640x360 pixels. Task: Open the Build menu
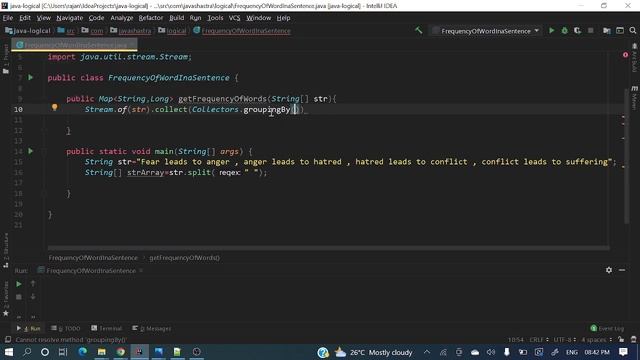click(176, 18)
